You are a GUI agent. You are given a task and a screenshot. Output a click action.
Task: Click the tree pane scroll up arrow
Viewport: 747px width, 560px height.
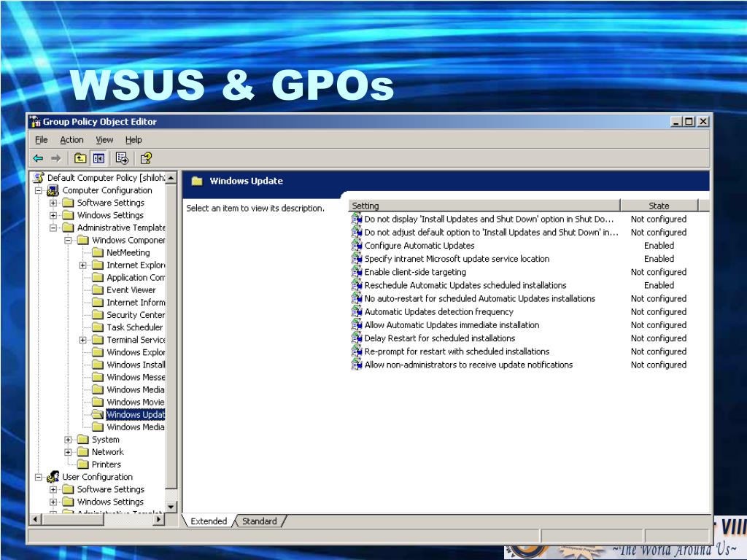coord(171,178)
